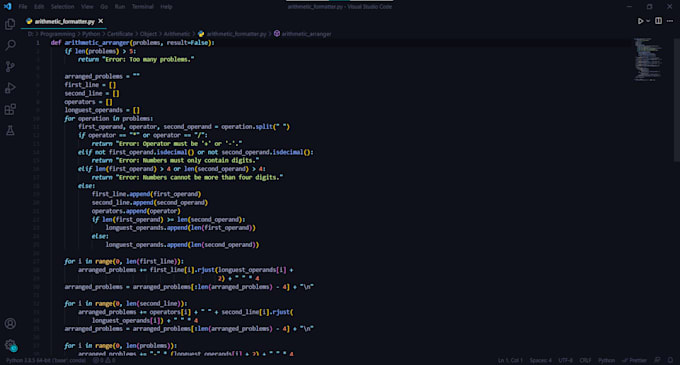680x365 pixels.
Task: Click the Object breadcrumb folder
Action: pos(148,34)
